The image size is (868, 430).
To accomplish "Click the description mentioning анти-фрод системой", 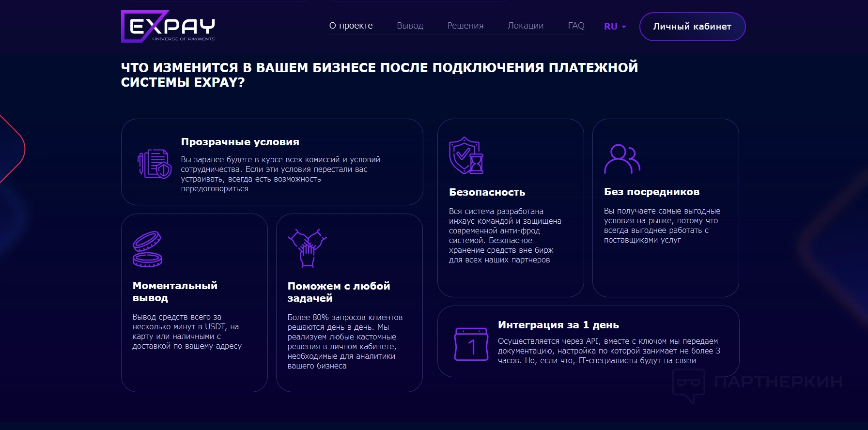I will click(x=505, y=235).
